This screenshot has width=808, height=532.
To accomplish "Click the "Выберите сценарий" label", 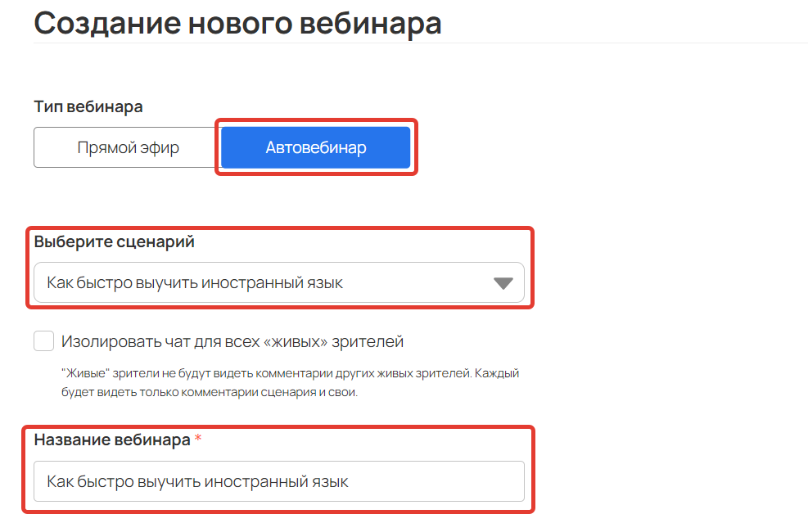I will pyautogui.click(x=115, y=241).
